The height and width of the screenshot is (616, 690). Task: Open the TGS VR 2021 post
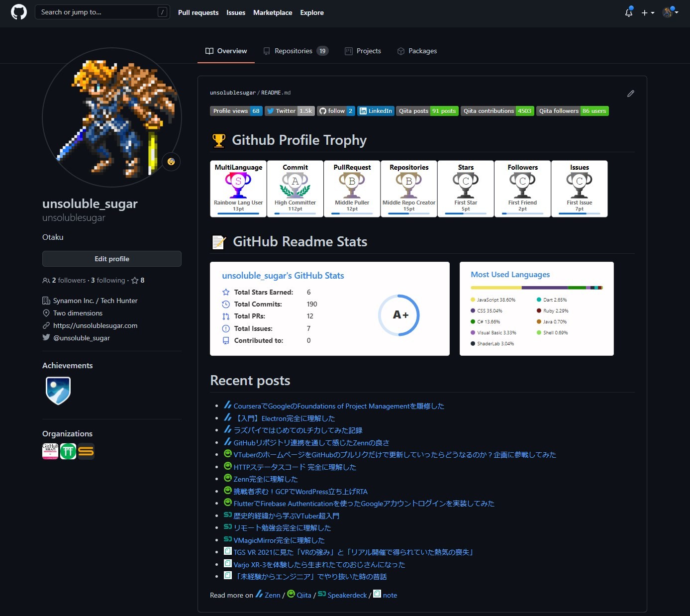click(x=354, y=552)
